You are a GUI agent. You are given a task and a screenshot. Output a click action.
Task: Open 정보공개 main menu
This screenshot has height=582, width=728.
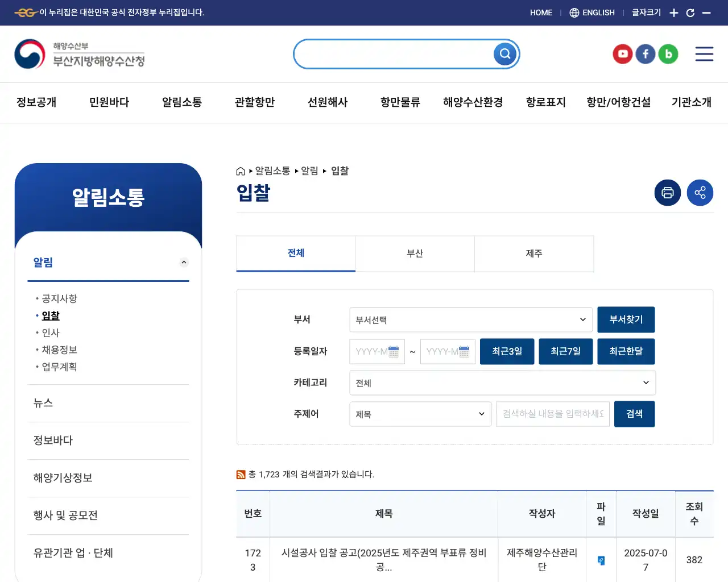36,102
